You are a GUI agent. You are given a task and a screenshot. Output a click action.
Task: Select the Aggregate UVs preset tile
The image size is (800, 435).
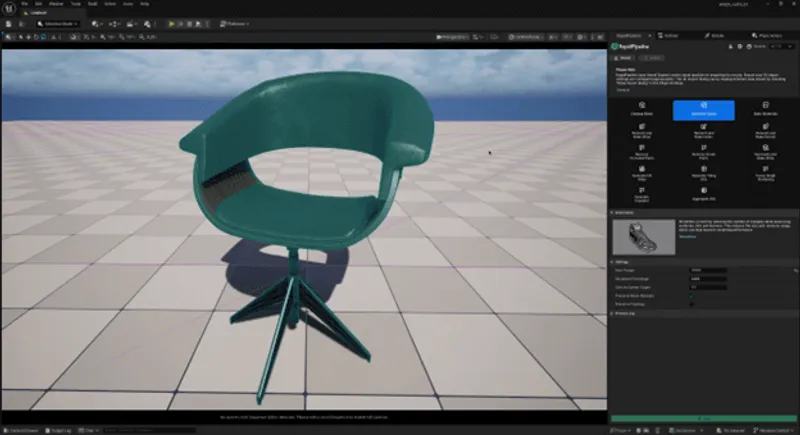click(x=703, y=197)
